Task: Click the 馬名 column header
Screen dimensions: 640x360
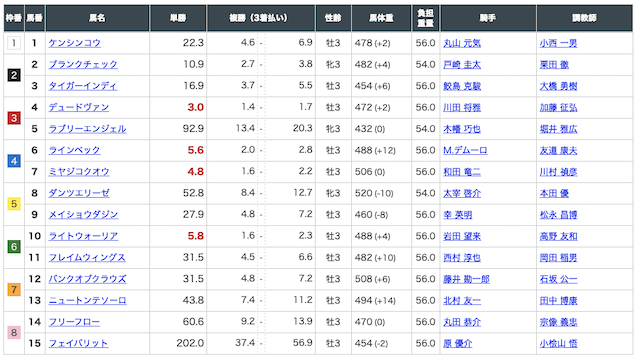Action: click(x=97, y=18)
